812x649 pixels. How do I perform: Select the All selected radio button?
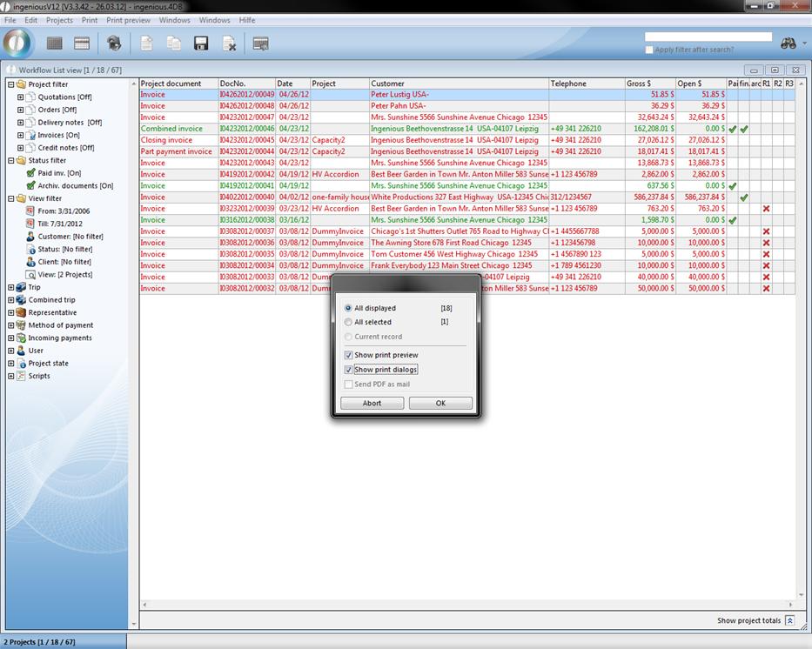pyautogui.click(x=349, y=322)
